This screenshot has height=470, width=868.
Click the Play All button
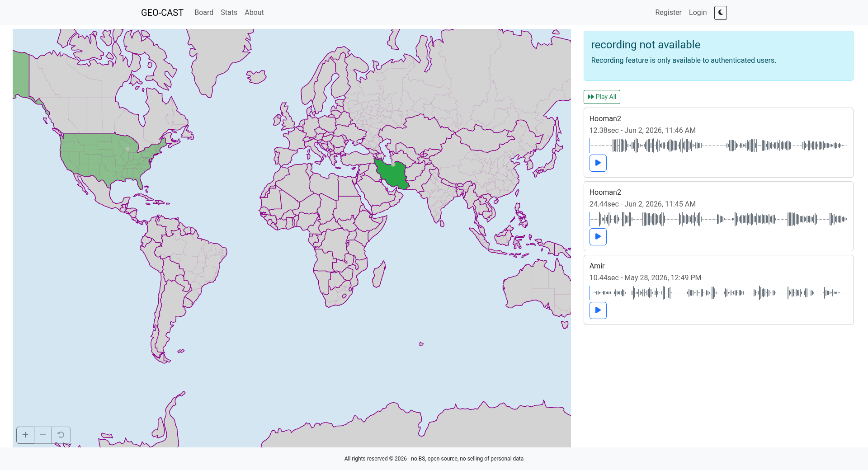click(x=602, y=97)
